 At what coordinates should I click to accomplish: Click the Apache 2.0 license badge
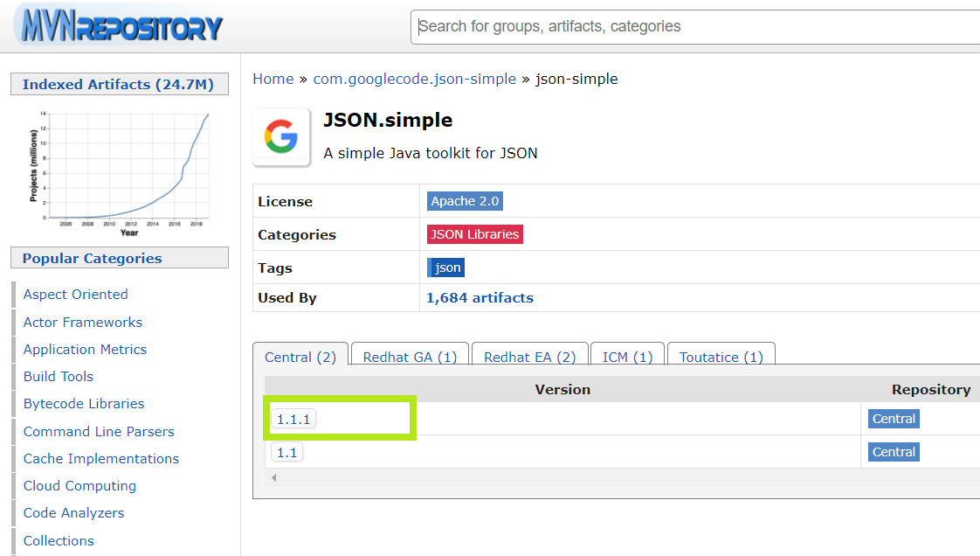(465, 201)
